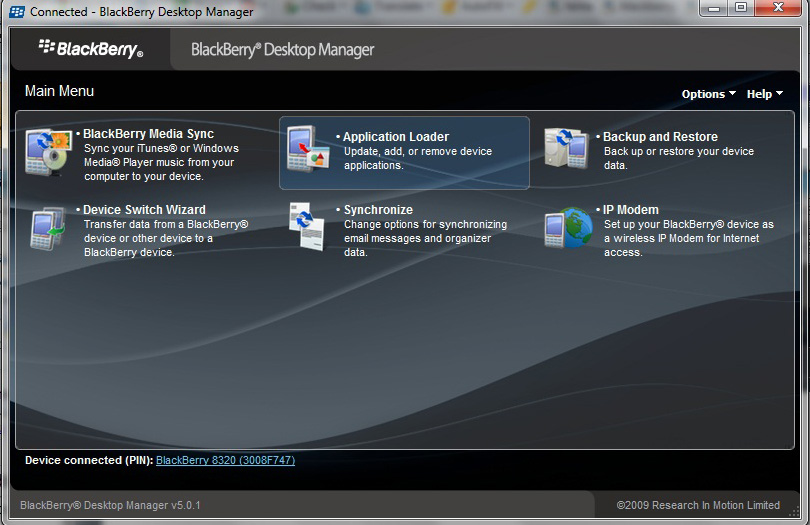Click the title bar BlackBerry app icon

(17, 11)
